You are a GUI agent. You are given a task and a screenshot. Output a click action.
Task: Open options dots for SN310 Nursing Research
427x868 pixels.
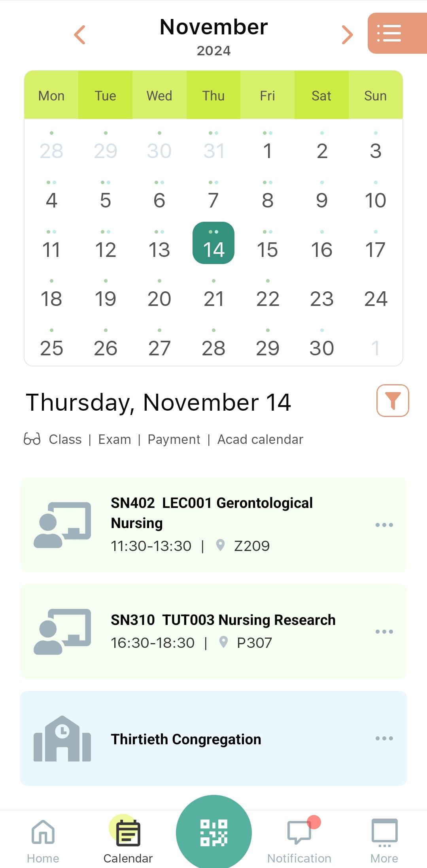click(384, 632)
